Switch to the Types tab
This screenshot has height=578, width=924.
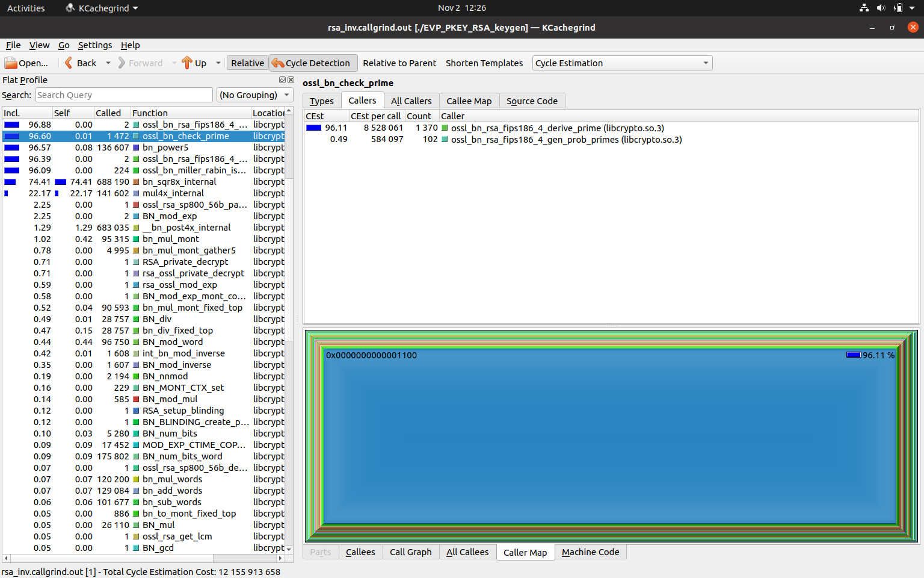[x=321, y=101]
